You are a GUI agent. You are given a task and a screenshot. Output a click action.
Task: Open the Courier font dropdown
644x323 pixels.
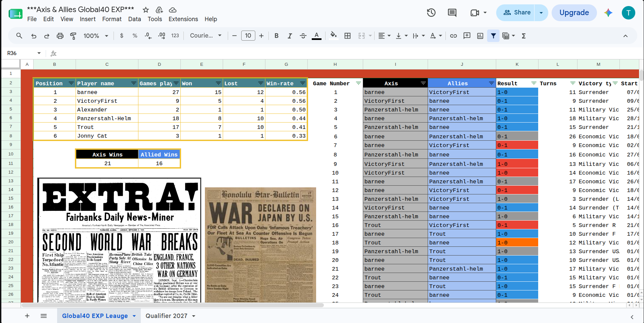(206, 36)
